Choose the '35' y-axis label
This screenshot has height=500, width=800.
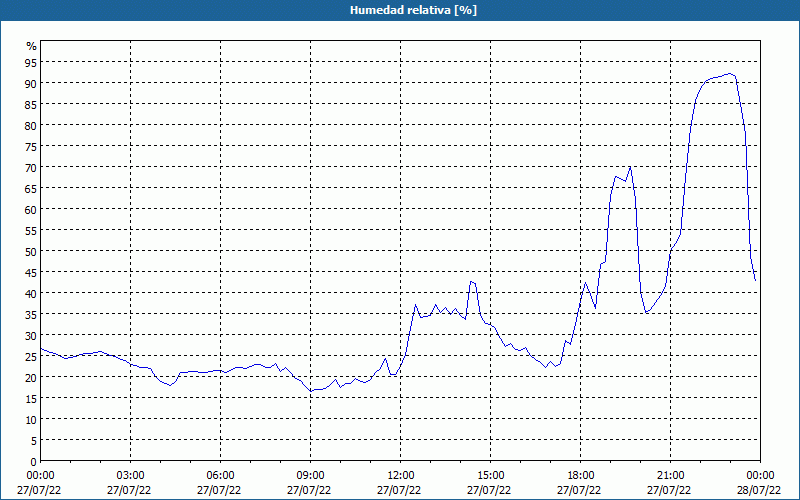click(31, 314)
